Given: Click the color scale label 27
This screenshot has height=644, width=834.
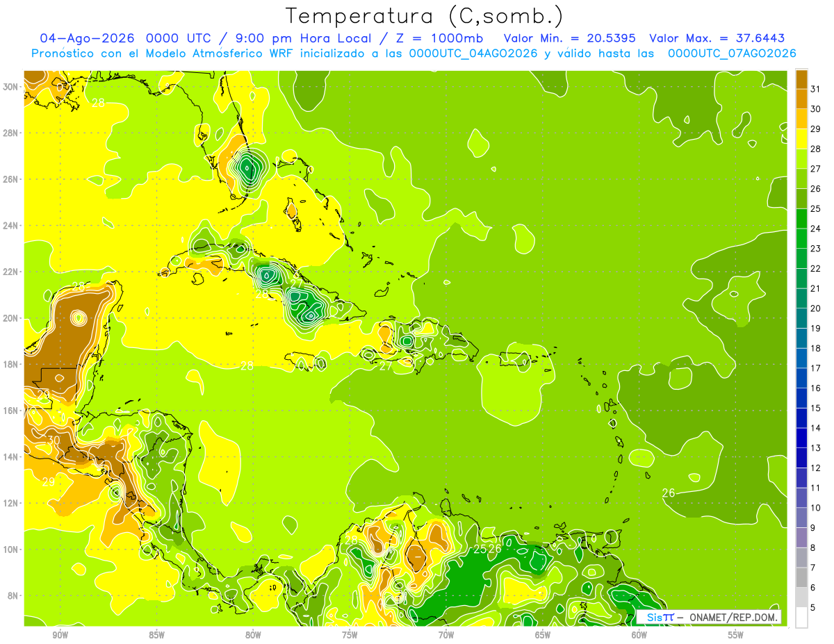Looking at the screenshot, I should coord(815,168).
